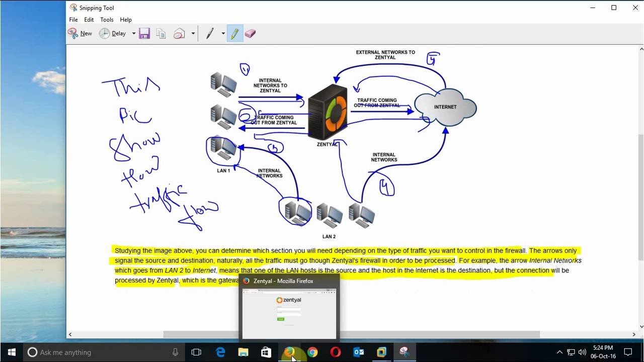Open Task View from the taskbar

(196, 352)
